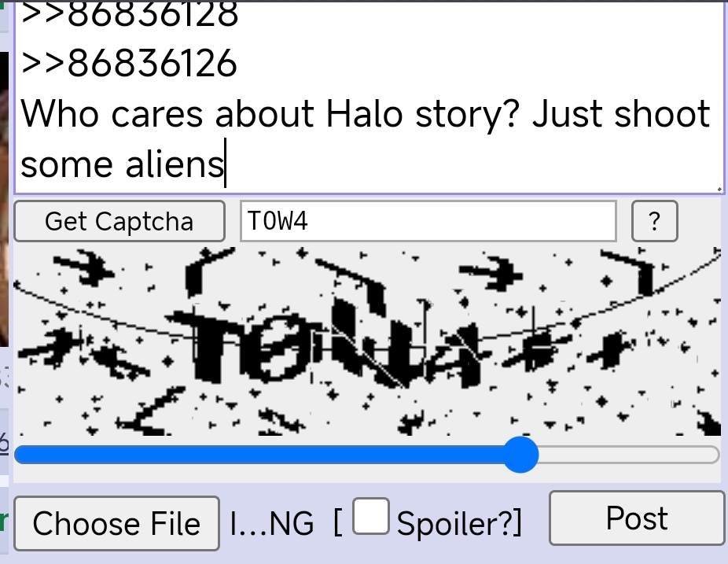Image resolution: width=728 pixels, height=564 pixels.
Task: Click the captcha alignment slider handle
Action: pyautogui.click(x=520, y=455)
